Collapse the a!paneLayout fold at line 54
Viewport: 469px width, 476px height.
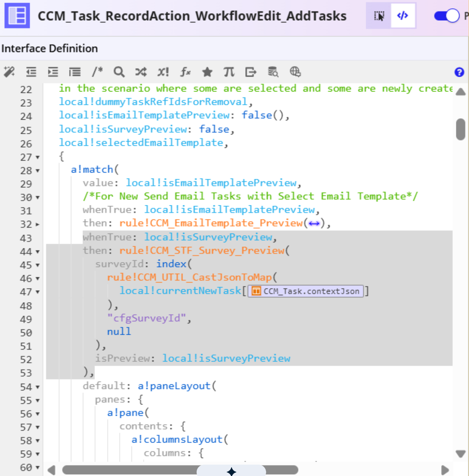pos(37,387)
